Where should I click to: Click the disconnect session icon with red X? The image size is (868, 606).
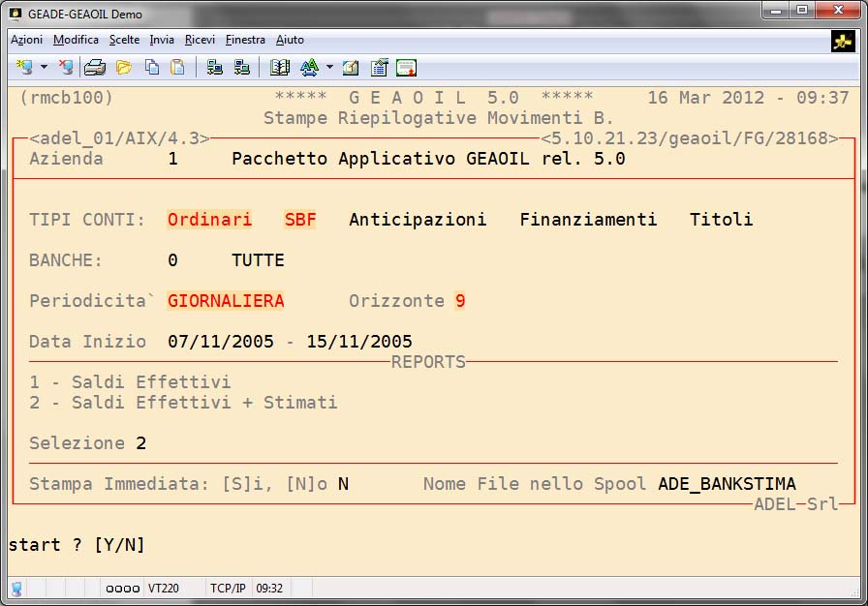coord(65,68)
